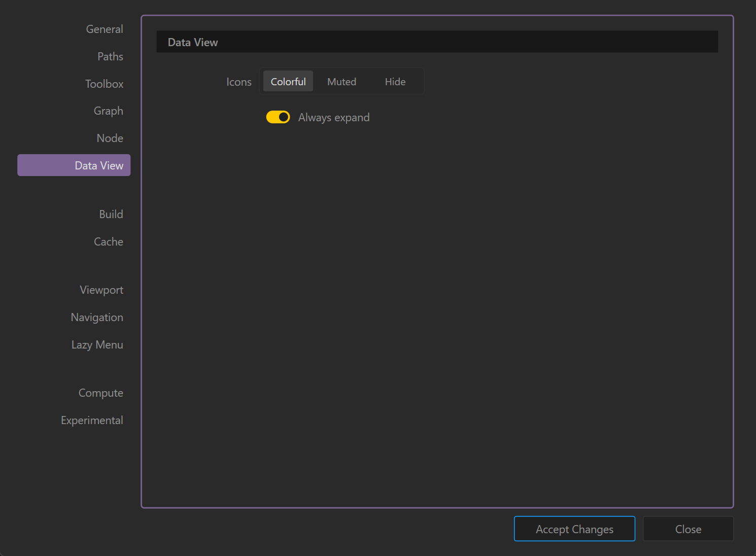Open the Navigation settings section
This screenshot has width=756, height=556.
[x=97, y=318]
